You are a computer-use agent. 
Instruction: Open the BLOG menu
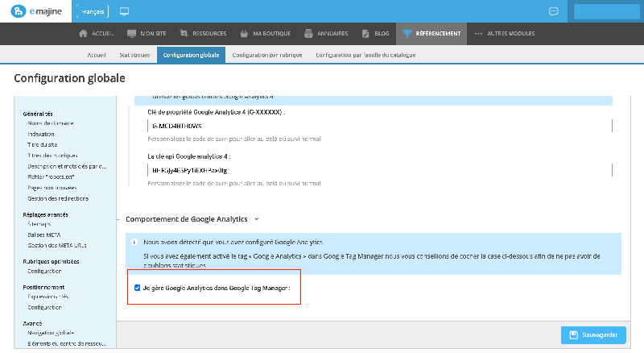375,33
